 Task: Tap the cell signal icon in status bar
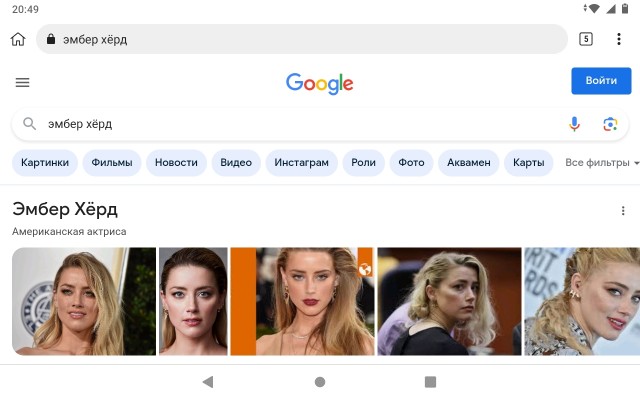point(611,9)
